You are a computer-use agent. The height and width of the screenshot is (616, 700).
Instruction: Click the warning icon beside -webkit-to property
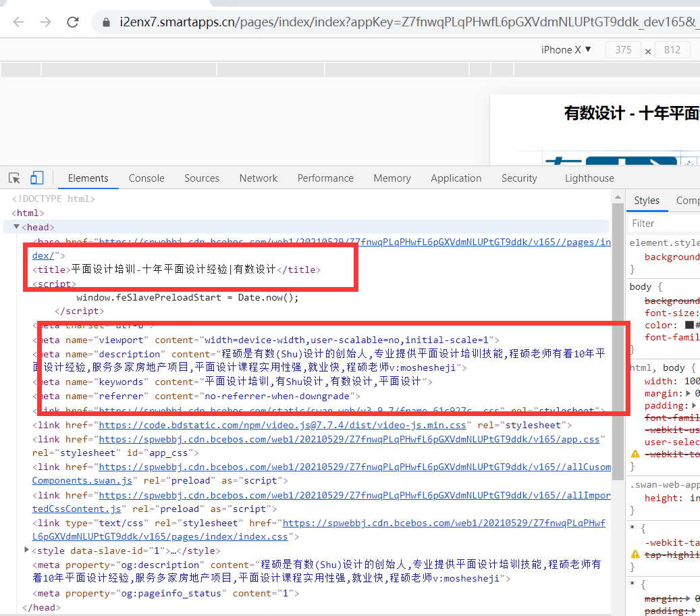(635, 454)
